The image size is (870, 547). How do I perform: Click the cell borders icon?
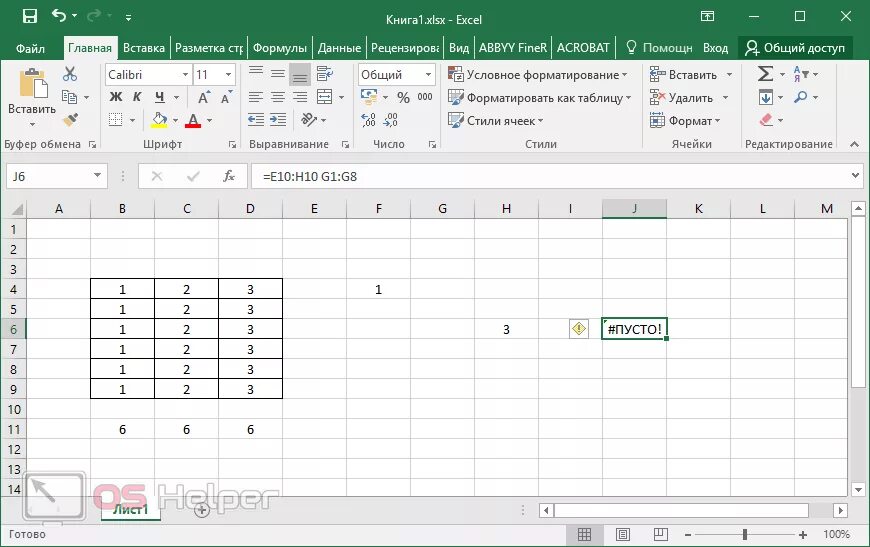(115, 120)
